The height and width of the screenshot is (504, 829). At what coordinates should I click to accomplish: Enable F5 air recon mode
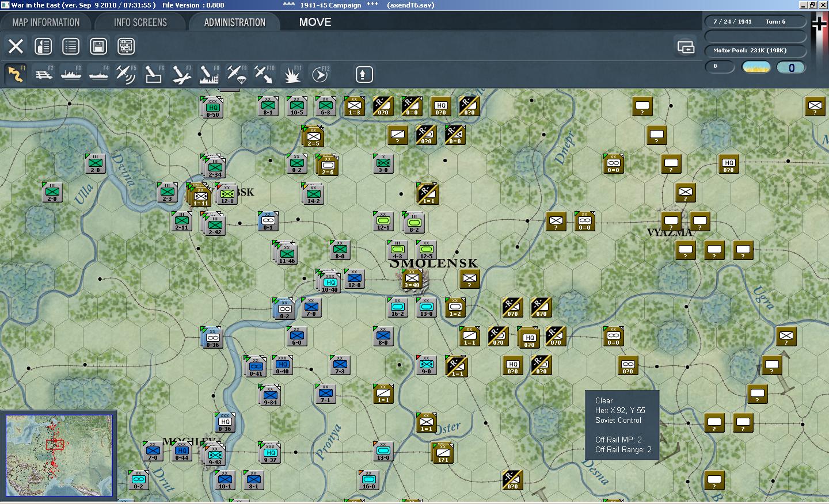pyautogui.click(x=126, y=74)
